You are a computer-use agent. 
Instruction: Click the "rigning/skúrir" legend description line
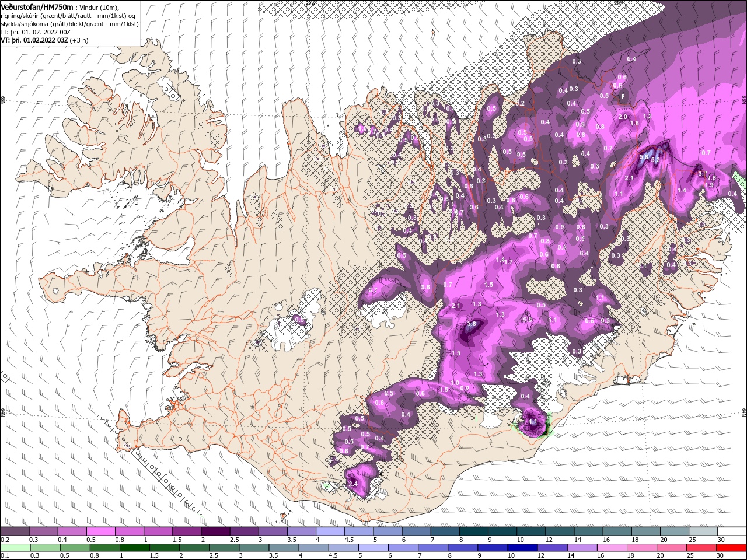click(x=68, y=16)
